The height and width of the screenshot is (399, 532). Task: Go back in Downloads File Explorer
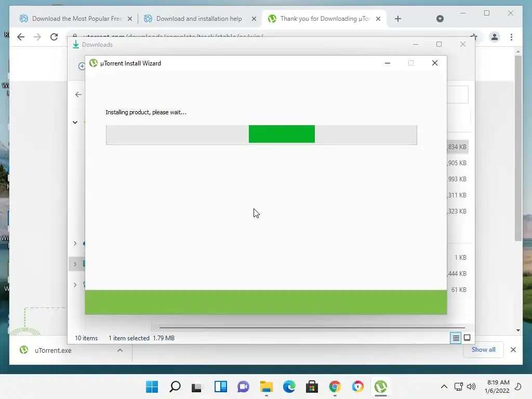[78, 95]
